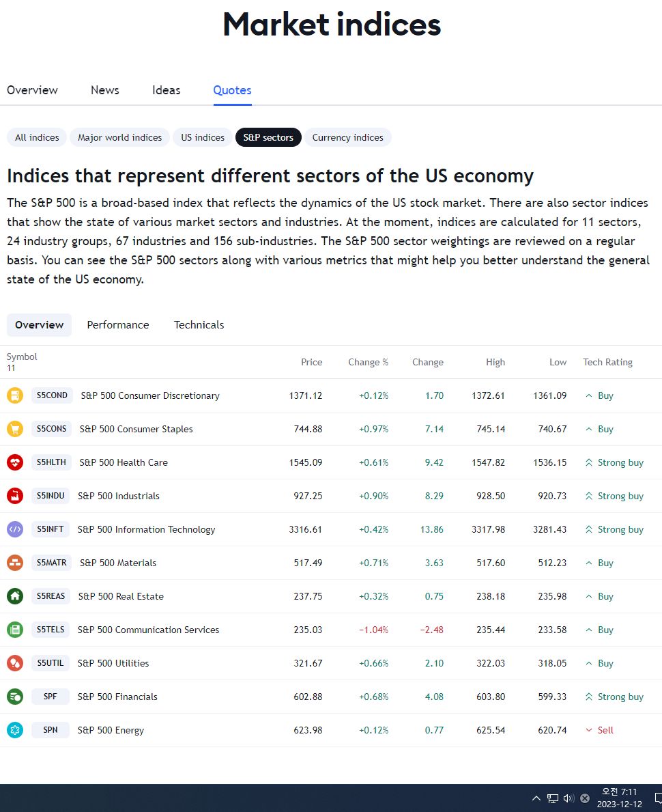
Task: Sort by Symbol column header
Action: 22,356
